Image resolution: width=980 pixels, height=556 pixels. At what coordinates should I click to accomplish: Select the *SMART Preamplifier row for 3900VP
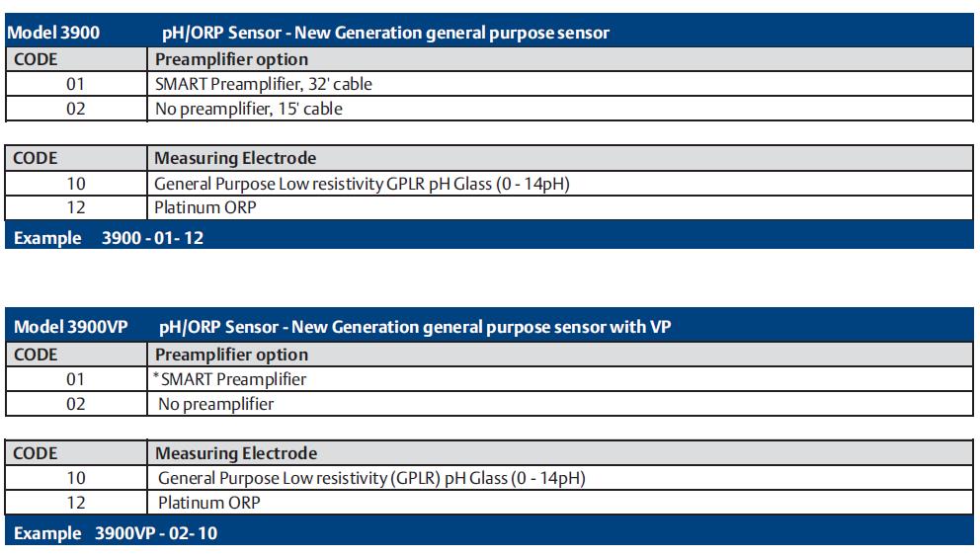click(489, 379)
